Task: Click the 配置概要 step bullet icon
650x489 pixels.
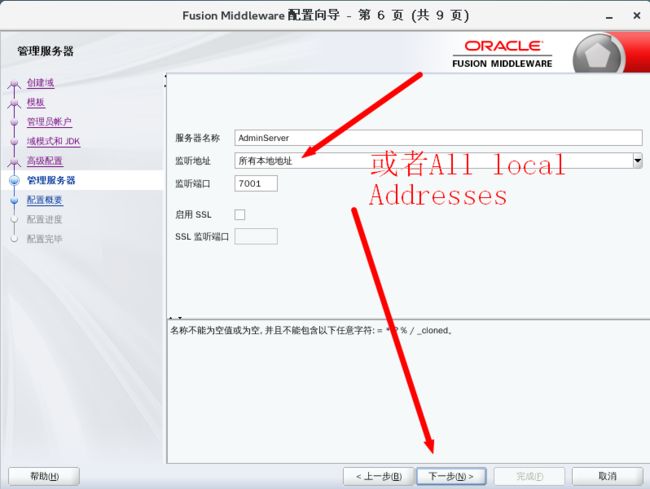Action: point(15,200)
